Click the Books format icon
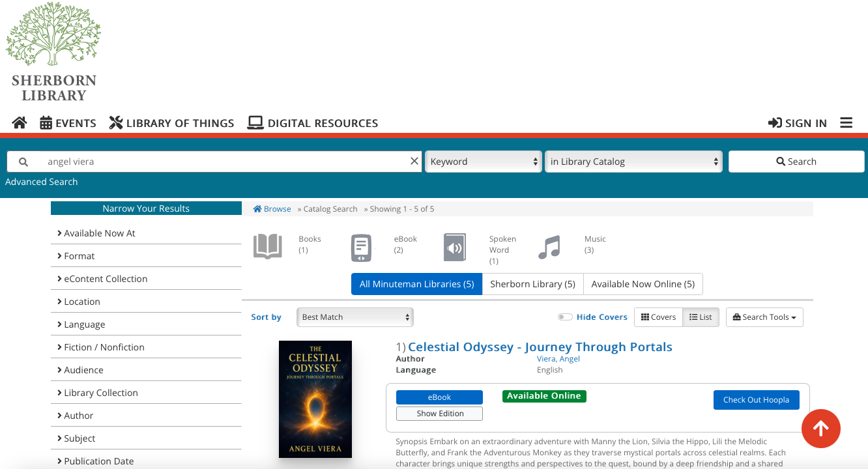The height and width of the screenshot is (469, 868). 267,248
